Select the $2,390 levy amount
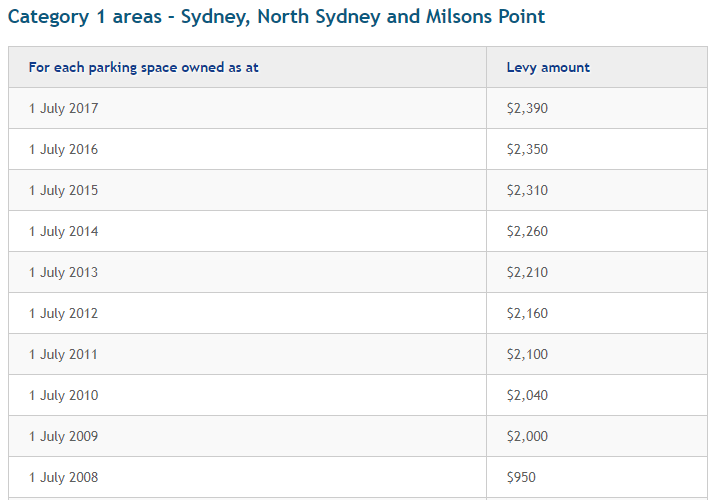The image size is (716, 500). (527, 108)
